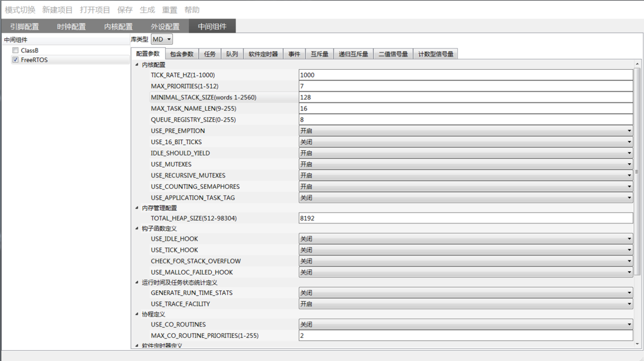Click the TOTAL_HEAP_SIZE input field
Image resolution: width=644 pixels, height=361 pixels.
coord(466,218)
